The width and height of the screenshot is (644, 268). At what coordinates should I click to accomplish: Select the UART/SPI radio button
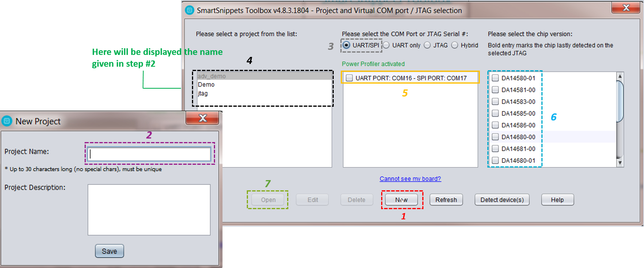(x=346, y=45)
